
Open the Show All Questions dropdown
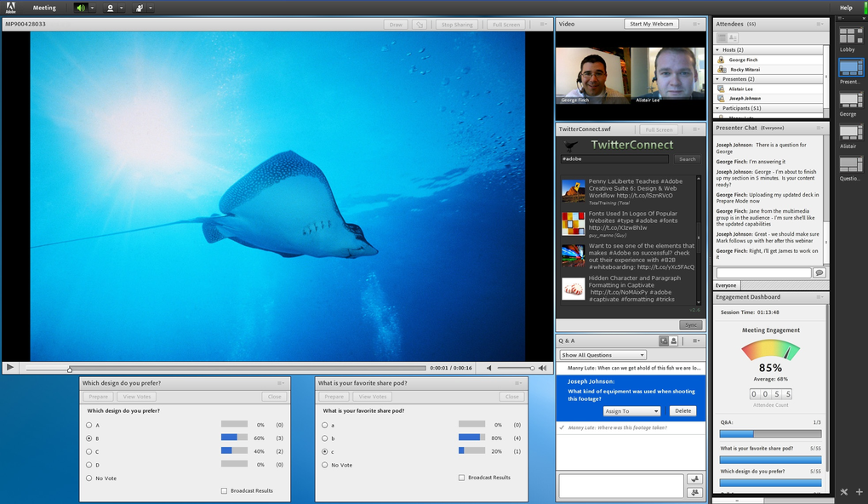pyautogui.click(x=602, y=355)
